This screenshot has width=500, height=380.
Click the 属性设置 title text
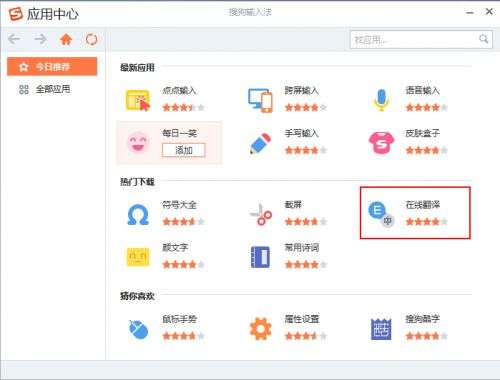click(302, 319)
